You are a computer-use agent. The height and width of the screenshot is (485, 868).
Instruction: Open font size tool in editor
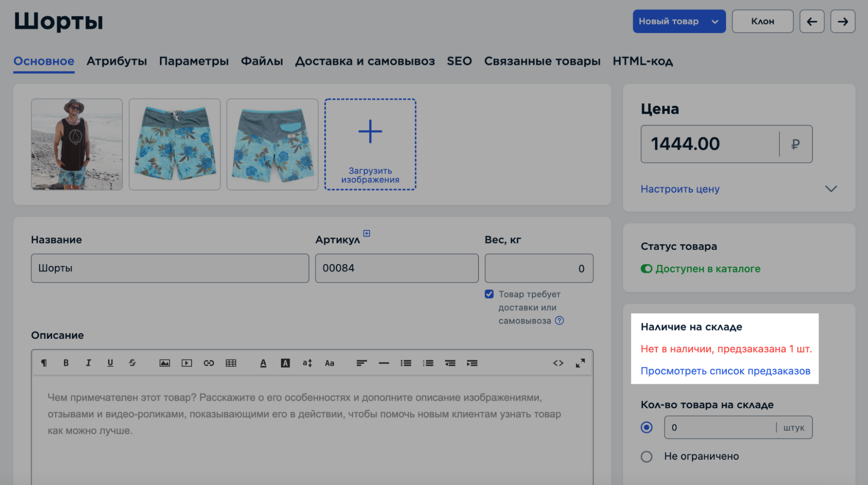coord(307,363)
